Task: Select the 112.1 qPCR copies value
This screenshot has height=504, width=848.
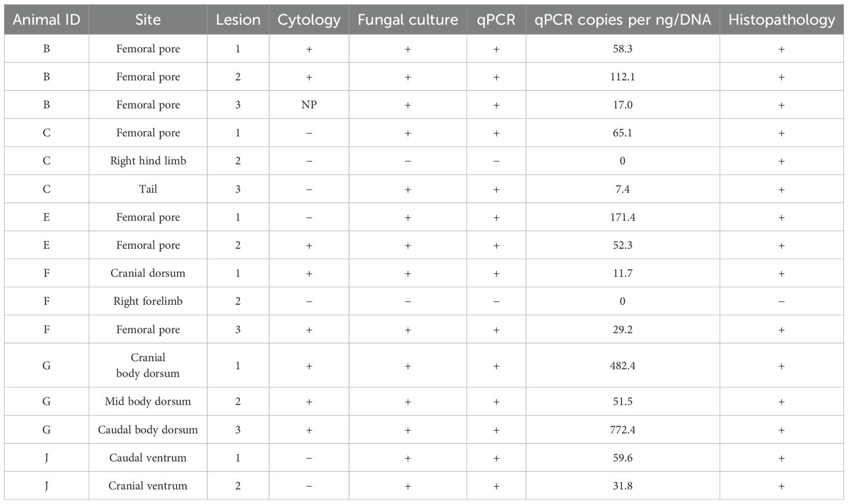Action: [x=623, y=77]
